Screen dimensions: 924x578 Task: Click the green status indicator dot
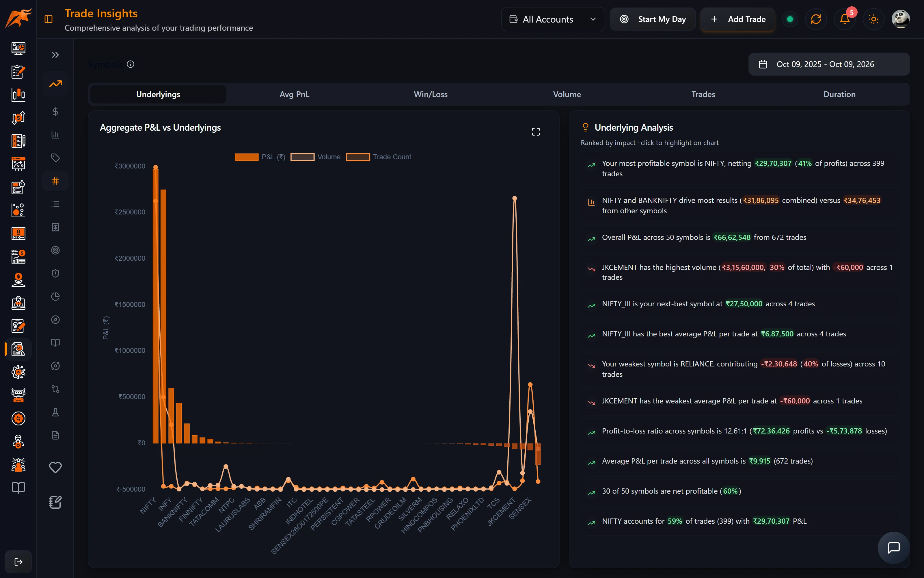point(790,19)
